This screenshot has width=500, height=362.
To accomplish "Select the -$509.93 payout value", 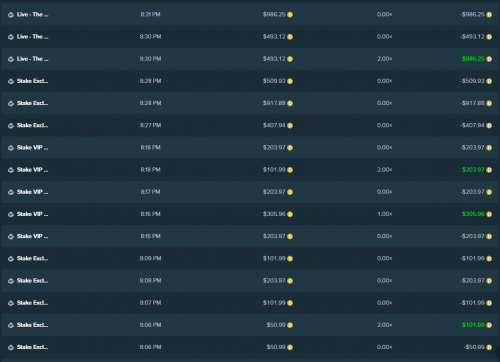I will click(x=473, y=81).
